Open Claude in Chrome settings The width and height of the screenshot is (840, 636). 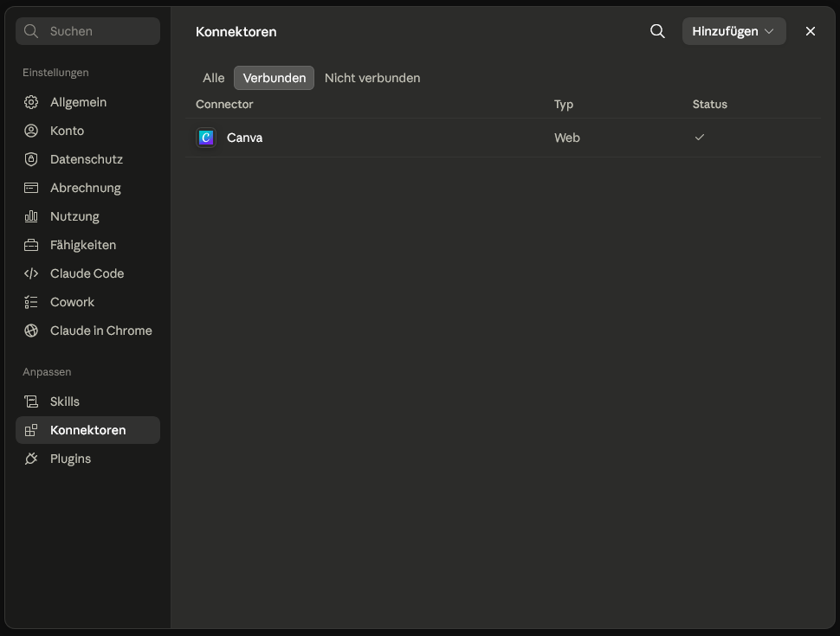(x=87, y=331)
